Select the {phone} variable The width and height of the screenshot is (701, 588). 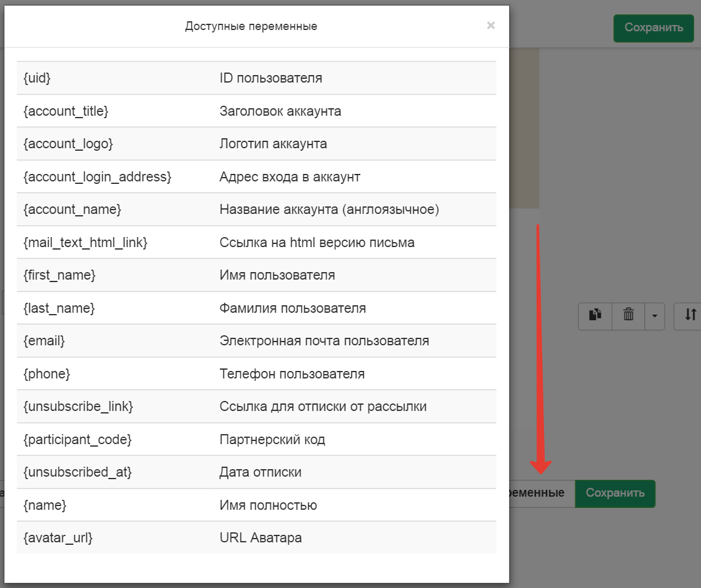46,374
